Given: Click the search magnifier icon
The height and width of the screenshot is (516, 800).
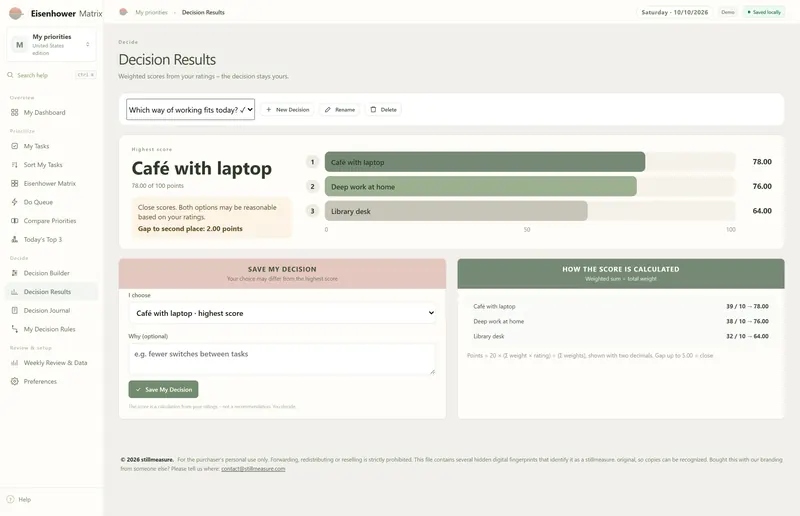Looking at the screenshot, I should coord(10,75).
